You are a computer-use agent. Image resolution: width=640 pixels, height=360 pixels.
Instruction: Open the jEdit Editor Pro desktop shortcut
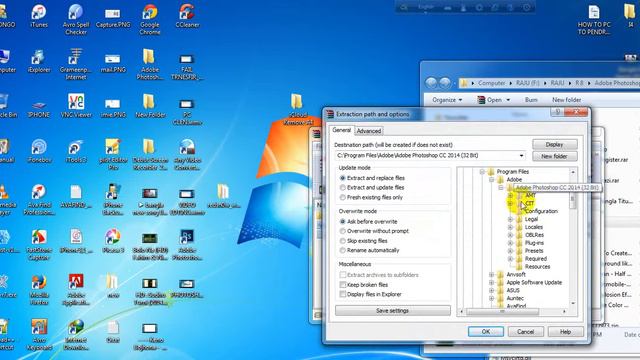pos(113,154)
